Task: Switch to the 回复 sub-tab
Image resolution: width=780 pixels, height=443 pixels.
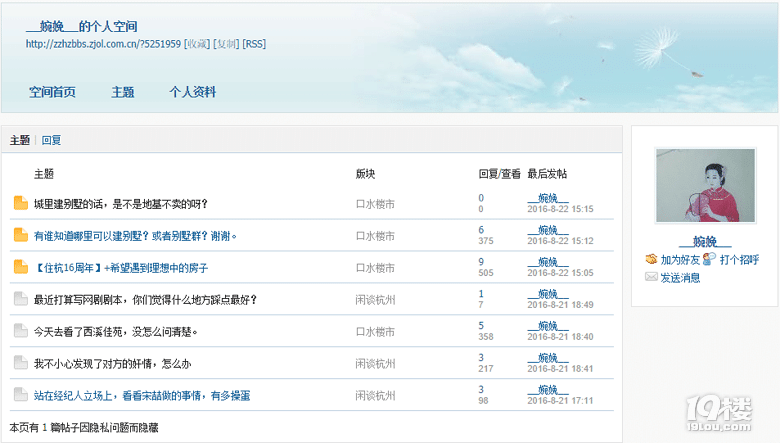Action: [51, 140]
